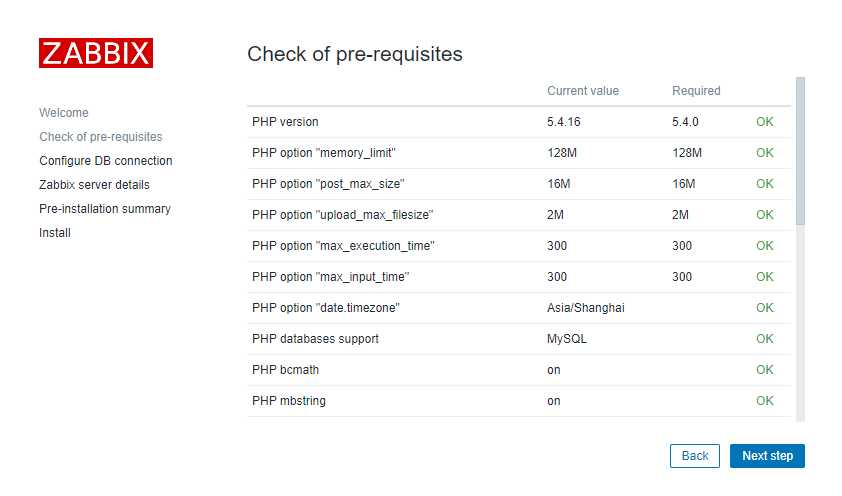Go to the Welcome step
Image resolution: width=842 pixels, height=496 pixels.
tap(64, 113)
